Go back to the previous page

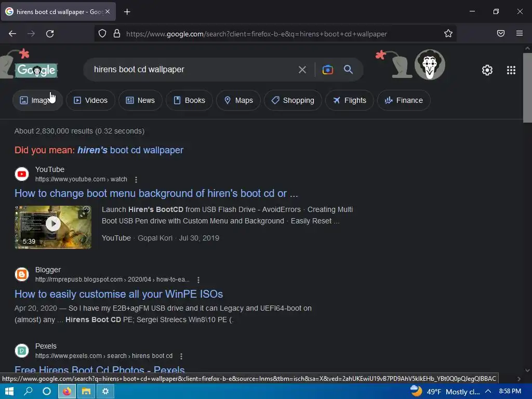coord(12,34)
